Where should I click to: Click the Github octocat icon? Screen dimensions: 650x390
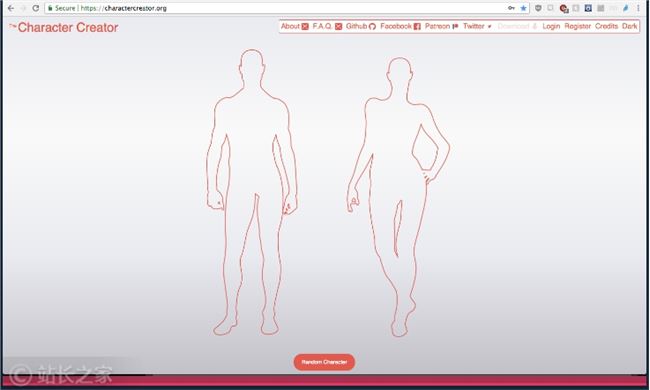pos(372,27)
